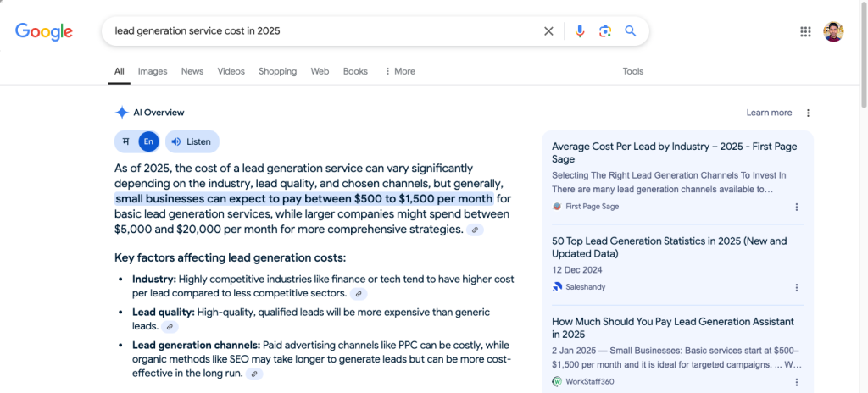
Task: Click the magnifying glass search icon
Action: [x=631, y=31]
